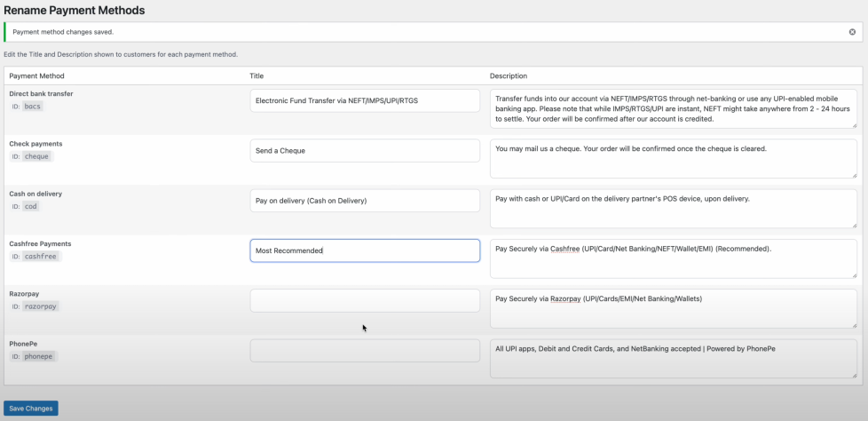Click the Cash on delivery title field

point(365,201)
